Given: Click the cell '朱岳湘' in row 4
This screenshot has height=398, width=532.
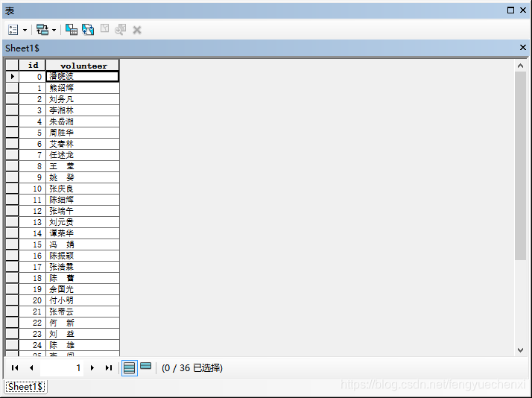Looking at the screenshot, I should coord(83,121).
